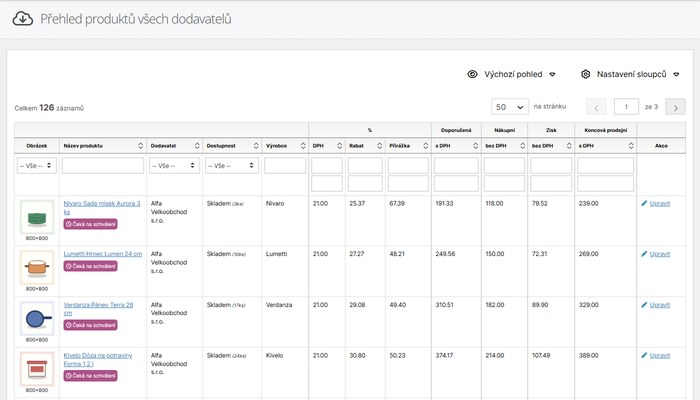
Task: Click the 126 záznamů total count
Action: (49, 108)
